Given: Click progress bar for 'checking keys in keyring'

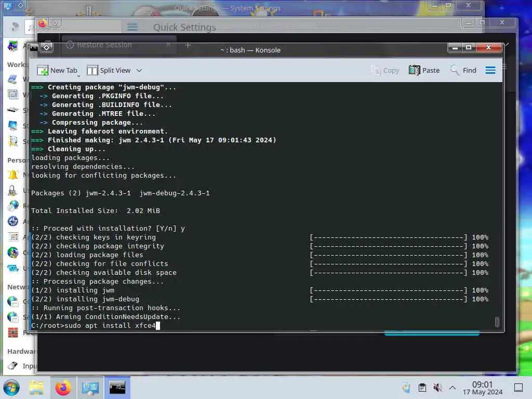Looking at the screenshot, I should [x=389, y=237].
